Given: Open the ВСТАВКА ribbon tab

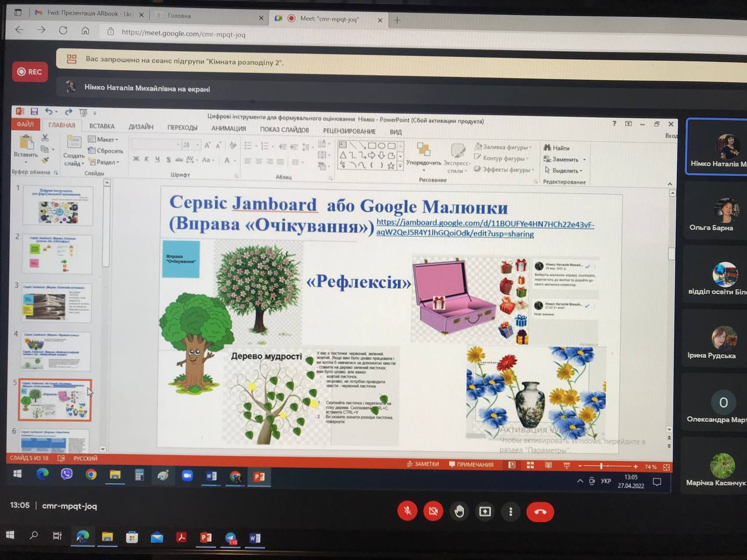Looking at the screenshot, I should (x=102, y=126).
